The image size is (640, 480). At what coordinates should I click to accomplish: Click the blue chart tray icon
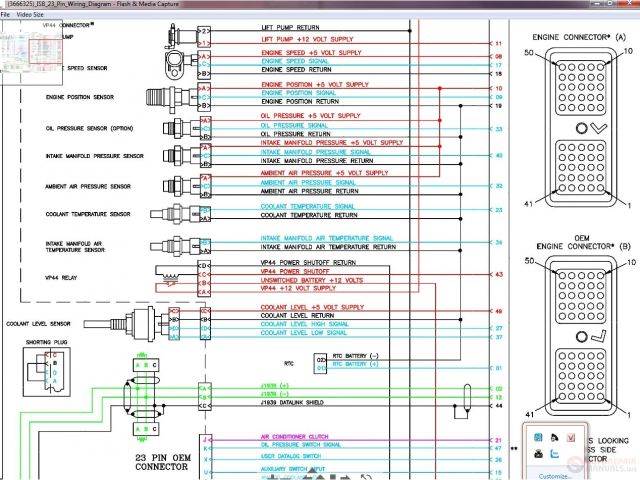point(554,455)
